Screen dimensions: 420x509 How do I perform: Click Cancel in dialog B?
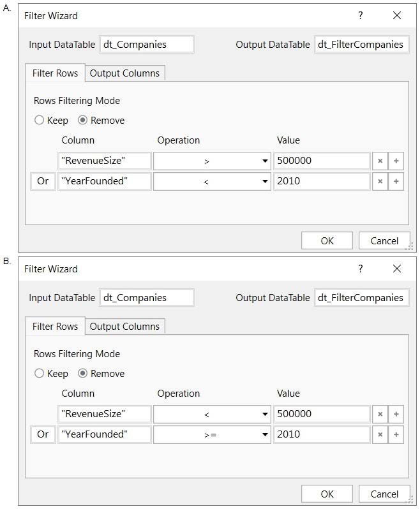pyautogui.click(x=384, y=494)
